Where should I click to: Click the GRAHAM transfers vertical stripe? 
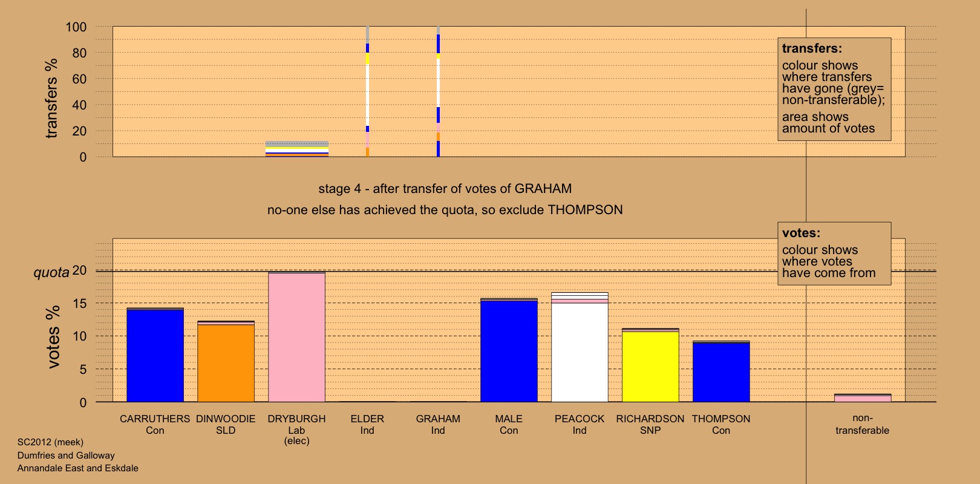438,91
